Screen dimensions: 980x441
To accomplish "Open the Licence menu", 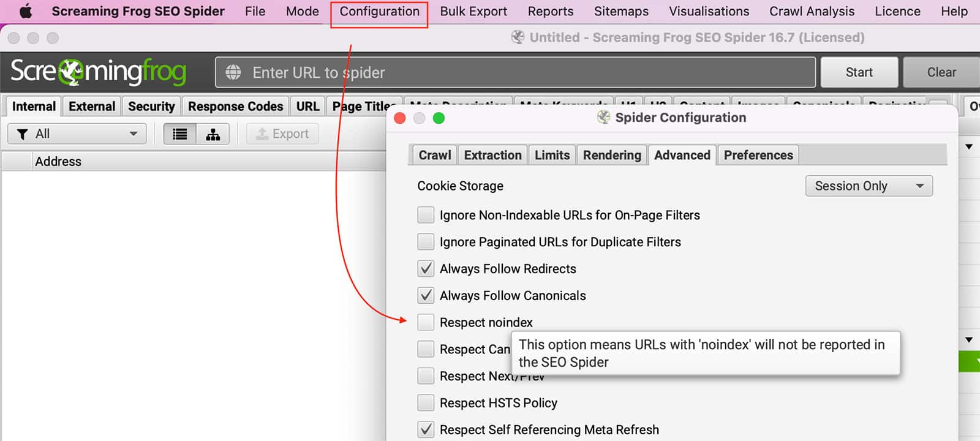I will [x=897, y=12].
